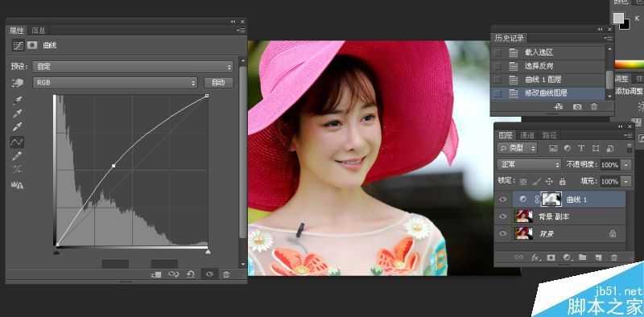Open the RGB channel dropdown

click(x=115, y=83)
